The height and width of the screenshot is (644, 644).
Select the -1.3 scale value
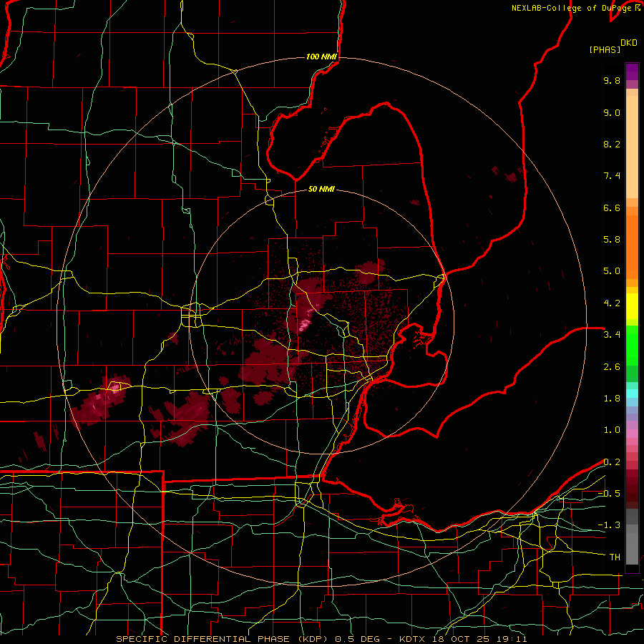pyautogui.click(x=609, y=525)
